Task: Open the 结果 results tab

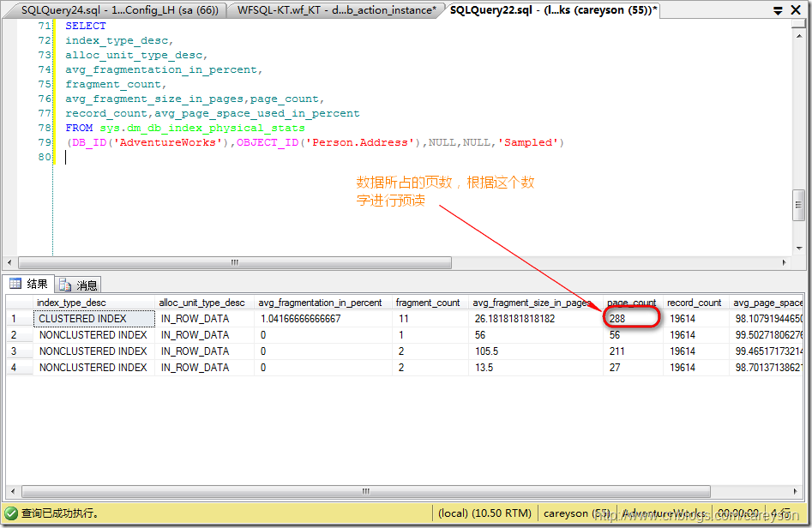Action: coord(29,284)
